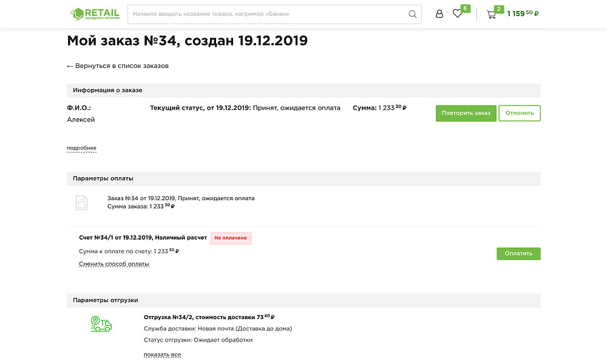The image size is (607, 364).
Task: Expand "показать все" shipment details
Action: coord(162,354)
